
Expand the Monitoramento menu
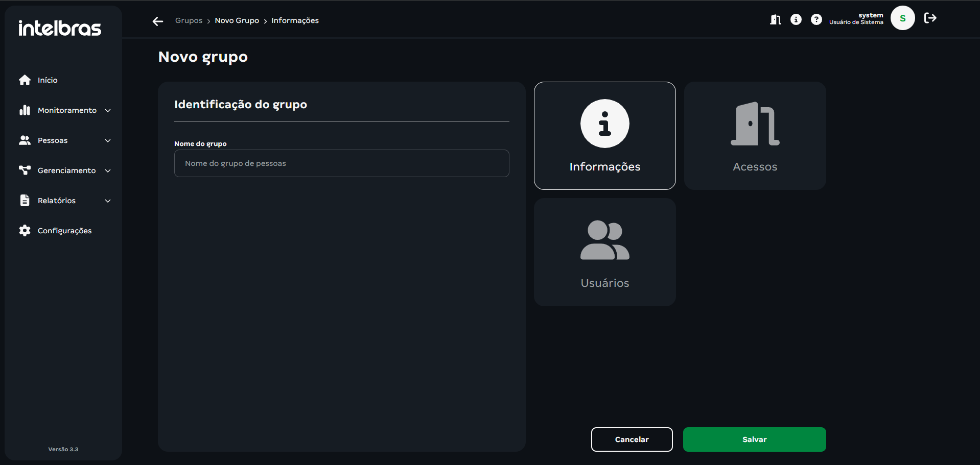(x=66, y=110)
